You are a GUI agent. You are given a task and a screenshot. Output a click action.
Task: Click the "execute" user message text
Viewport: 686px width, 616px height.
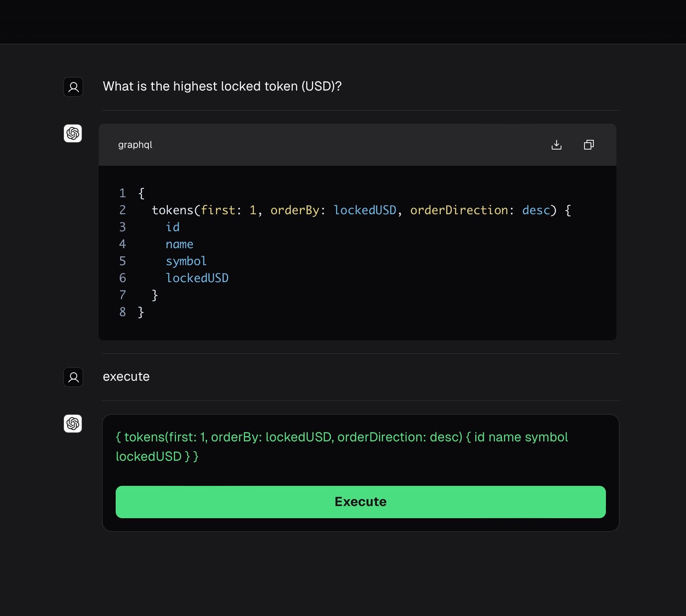pos(126,377)
